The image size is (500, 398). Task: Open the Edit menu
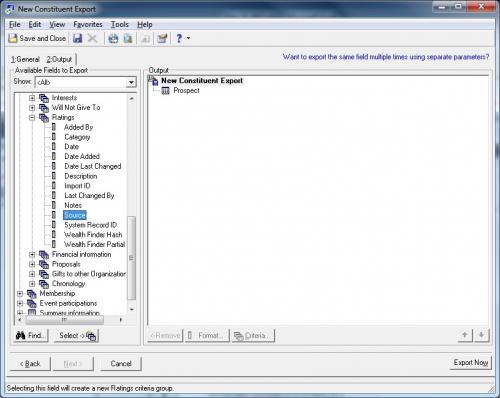tap(34, 24)
